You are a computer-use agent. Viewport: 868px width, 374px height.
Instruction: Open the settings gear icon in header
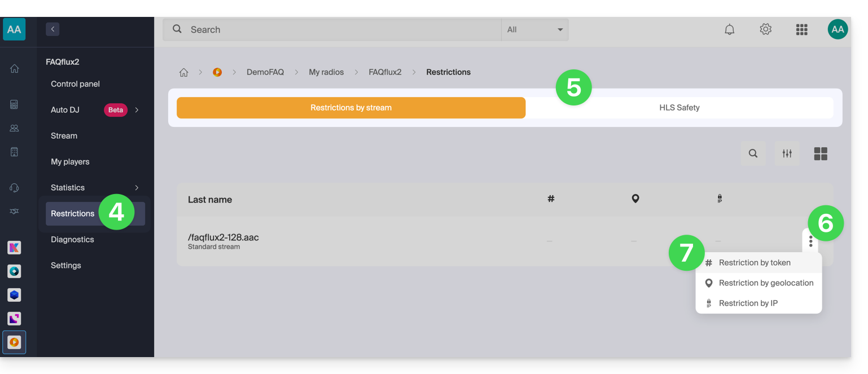tap(765, 29)
